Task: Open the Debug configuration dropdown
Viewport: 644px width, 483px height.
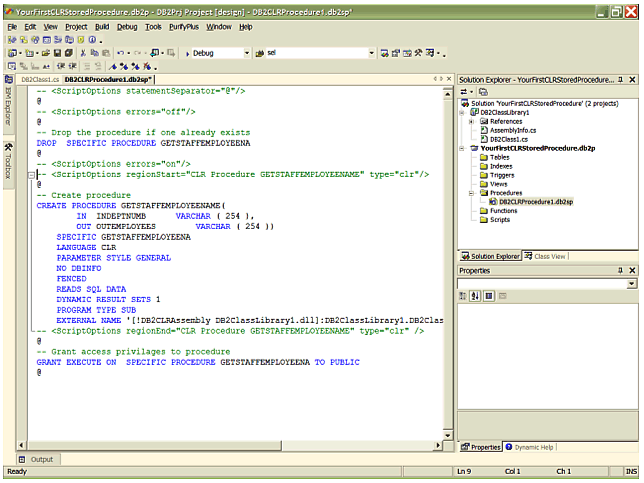Action: (x=246, y=53)
